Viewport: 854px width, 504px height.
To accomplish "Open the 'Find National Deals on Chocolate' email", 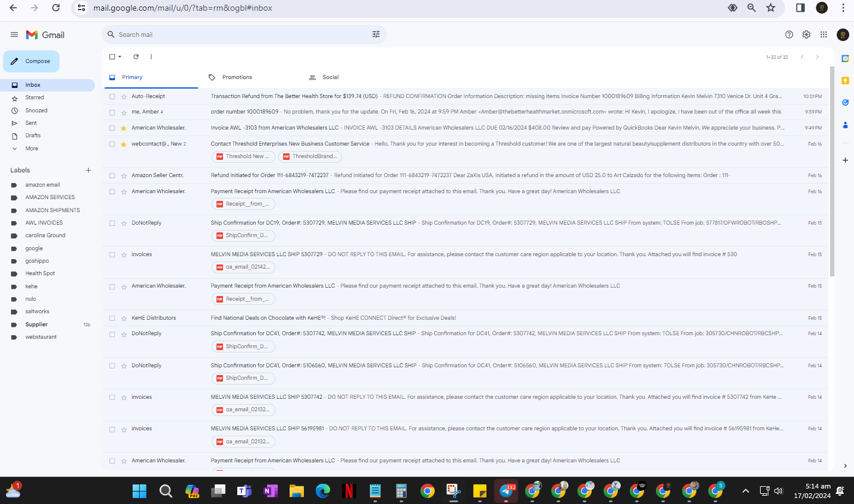I will point(465,318).
